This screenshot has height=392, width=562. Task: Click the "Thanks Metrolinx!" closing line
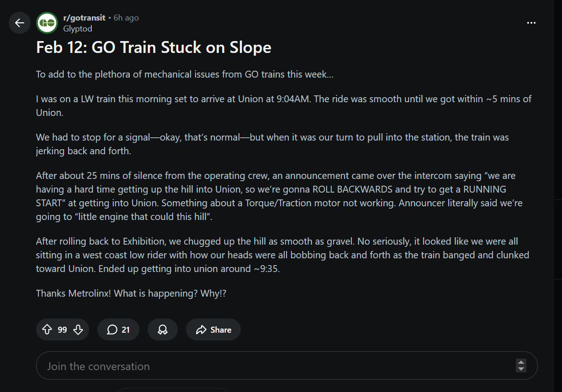coord(131,293)
